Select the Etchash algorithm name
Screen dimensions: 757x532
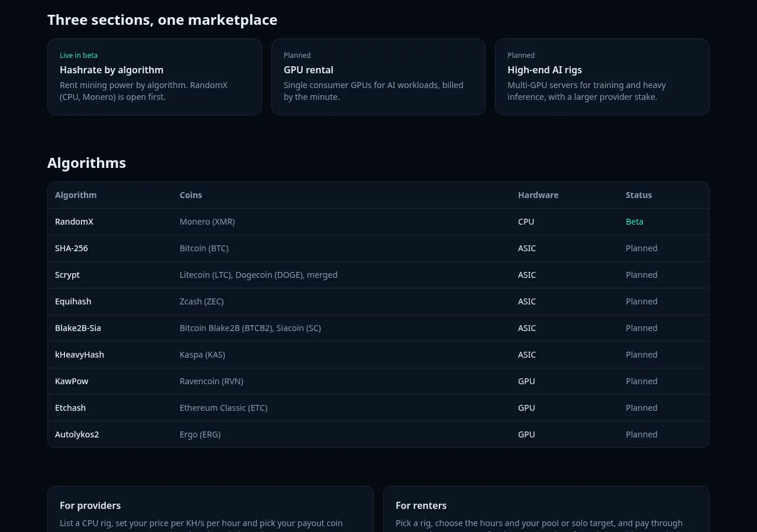pyautogui.click(x=70, y=408)
